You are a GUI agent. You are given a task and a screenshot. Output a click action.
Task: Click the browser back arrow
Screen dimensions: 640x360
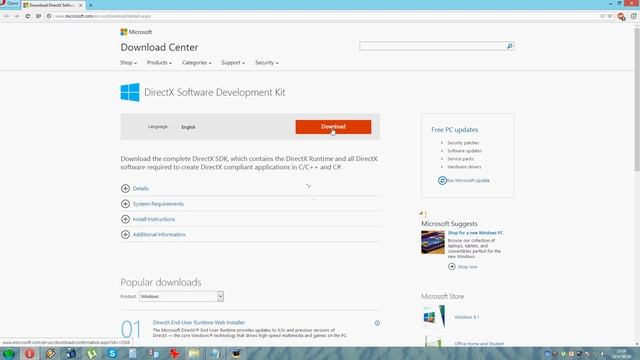point(7,16)
